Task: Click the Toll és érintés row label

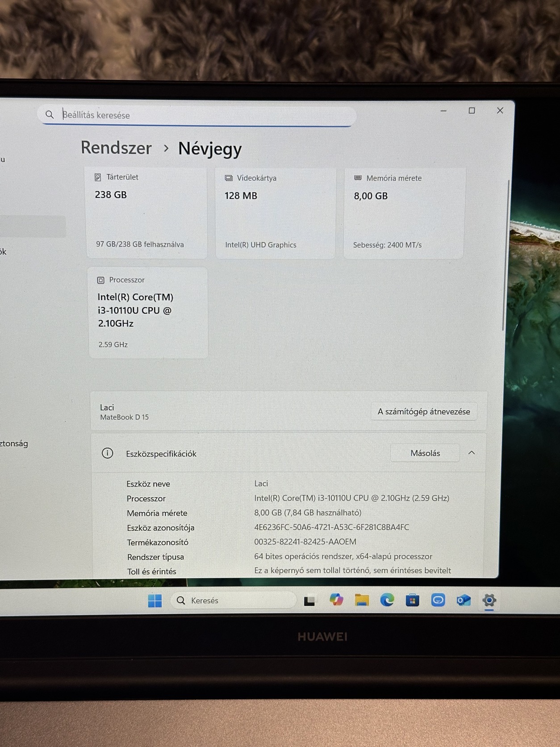Action: click(x=152, y=571)
